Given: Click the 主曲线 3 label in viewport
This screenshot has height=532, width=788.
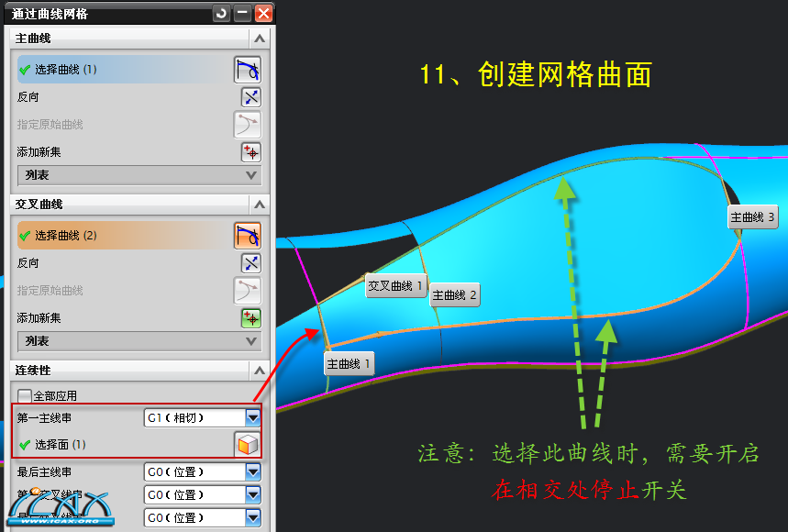Looking at the screenshot, I should pyautogui.click(x=753, y=217).
